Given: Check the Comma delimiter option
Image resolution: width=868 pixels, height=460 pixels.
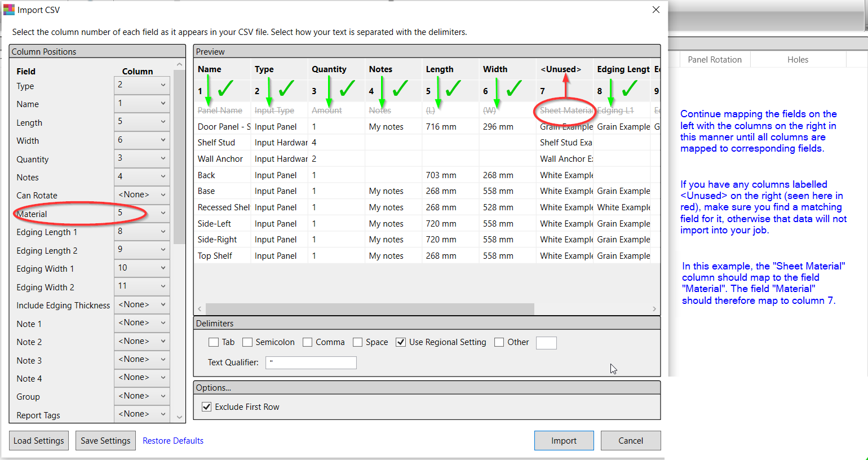Looking at the screenshot, I should pos(307,342).
